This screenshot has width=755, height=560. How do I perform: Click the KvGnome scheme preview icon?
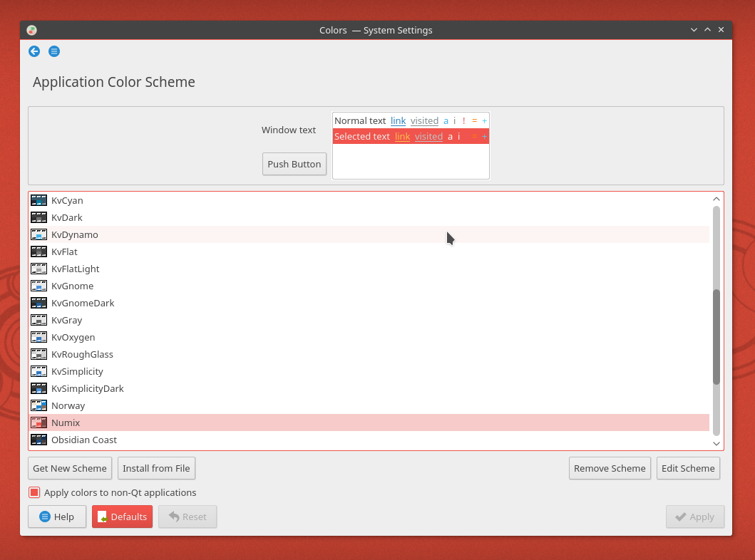pos(39,286)
